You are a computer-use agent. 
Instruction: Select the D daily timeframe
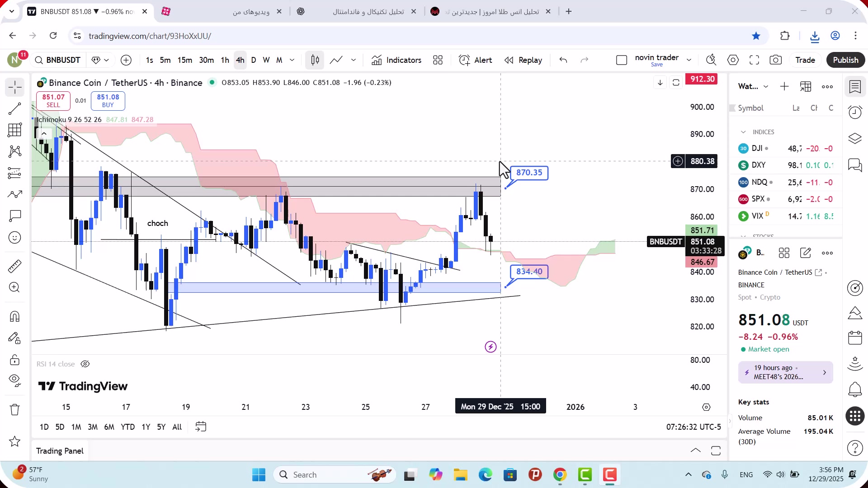coord(254,60)
